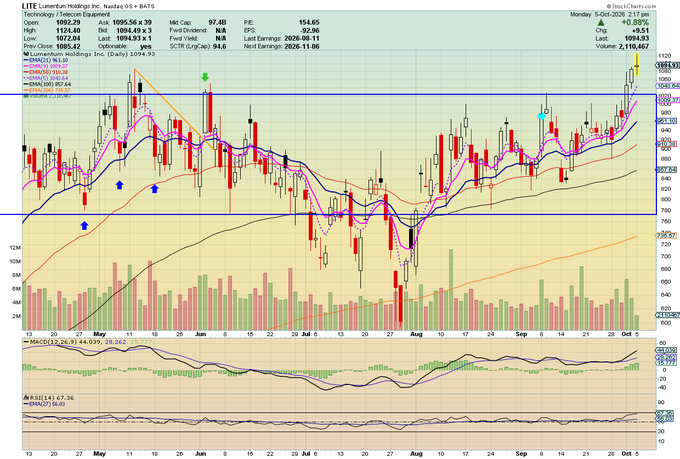Click the SCTR (LrgCap) 94.6 value
The image size is (680, 459).
pyautogui.click(x=219, y=46)
